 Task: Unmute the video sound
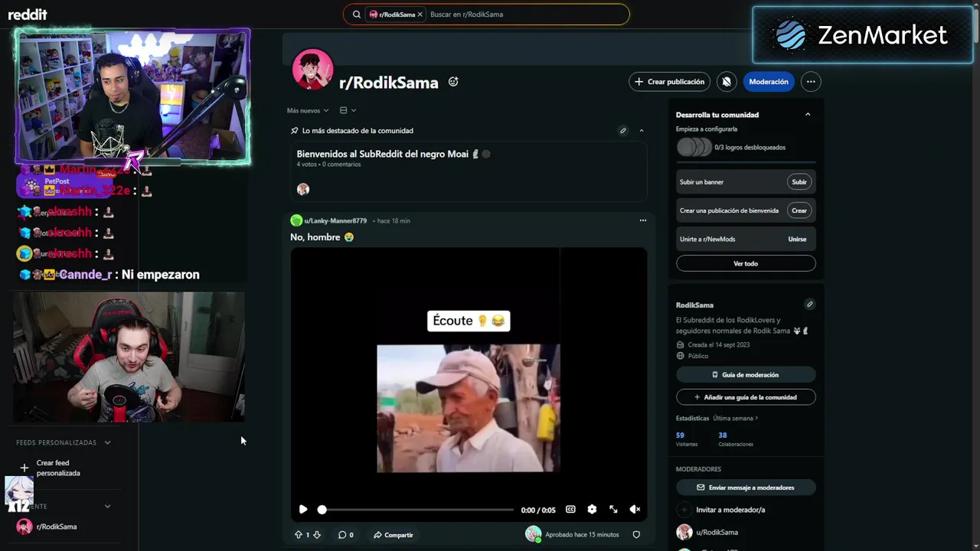tap(635, 509)
